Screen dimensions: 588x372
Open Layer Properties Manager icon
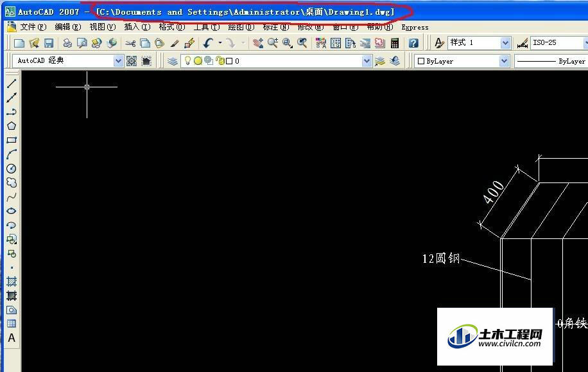[x=173, y=61]
